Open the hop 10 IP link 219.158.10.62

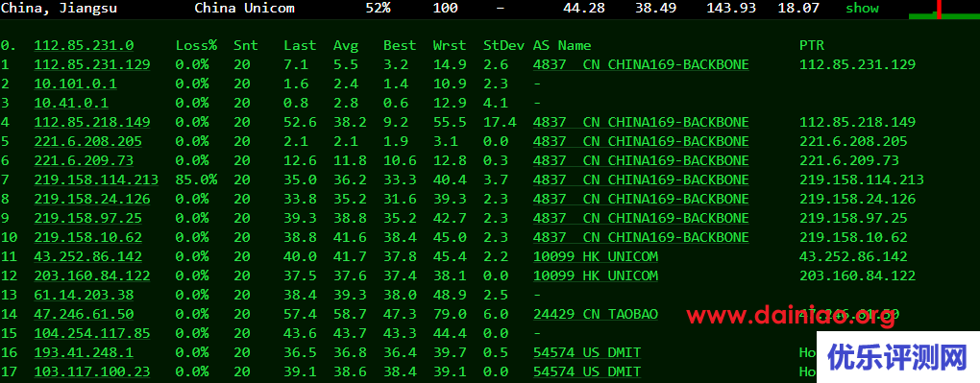(87, 237)
